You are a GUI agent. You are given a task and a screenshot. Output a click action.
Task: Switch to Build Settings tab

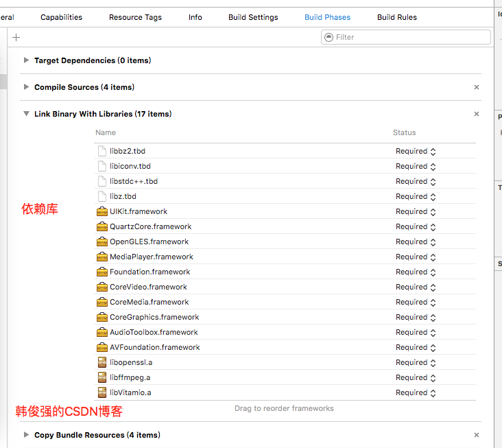253,17
